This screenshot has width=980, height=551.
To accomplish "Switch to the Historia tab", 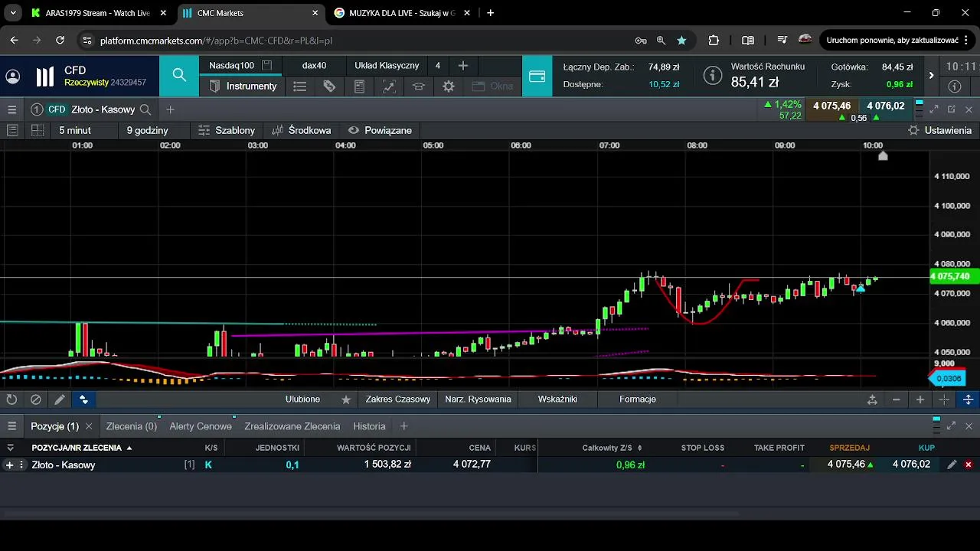I will 369,426.
